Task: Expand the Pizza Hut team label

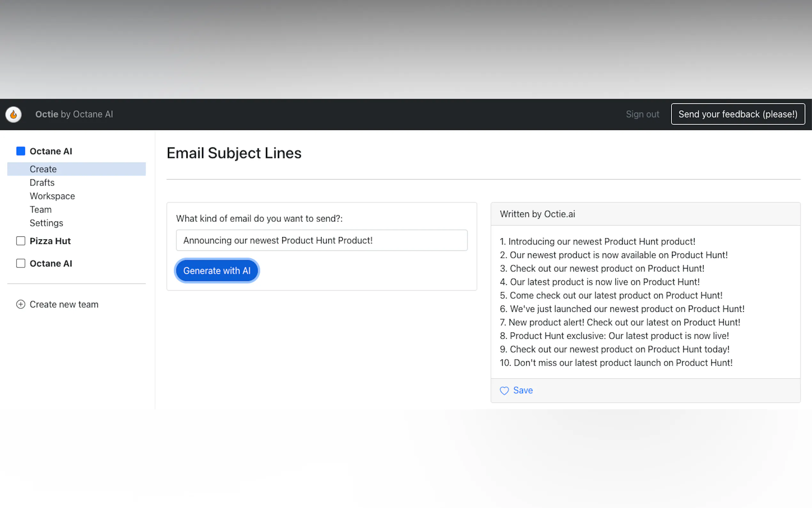Action: click(51, 241)
